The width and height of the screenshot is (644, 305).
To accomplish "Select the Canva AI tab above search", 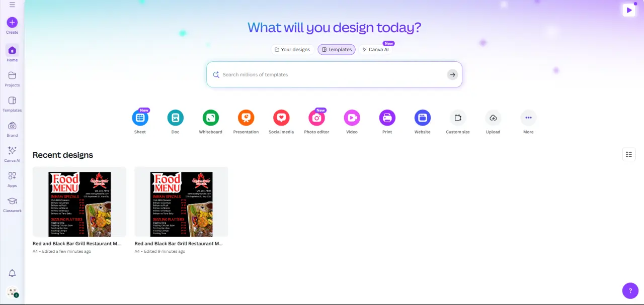I will click(375, 50).
